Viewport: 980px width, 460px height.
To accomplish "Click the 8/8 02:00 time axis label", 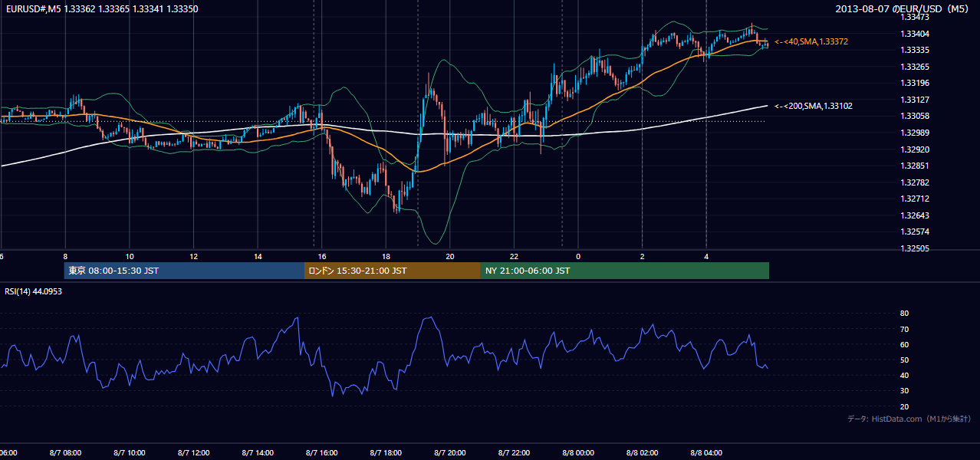I will [642, 452].
